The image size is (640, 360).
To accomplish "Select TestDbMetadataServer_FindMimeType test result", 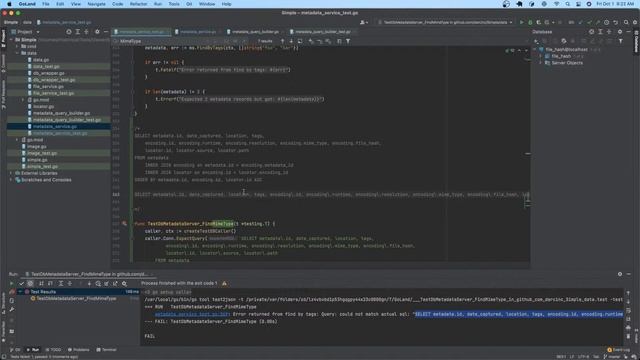I will point(76,299).
